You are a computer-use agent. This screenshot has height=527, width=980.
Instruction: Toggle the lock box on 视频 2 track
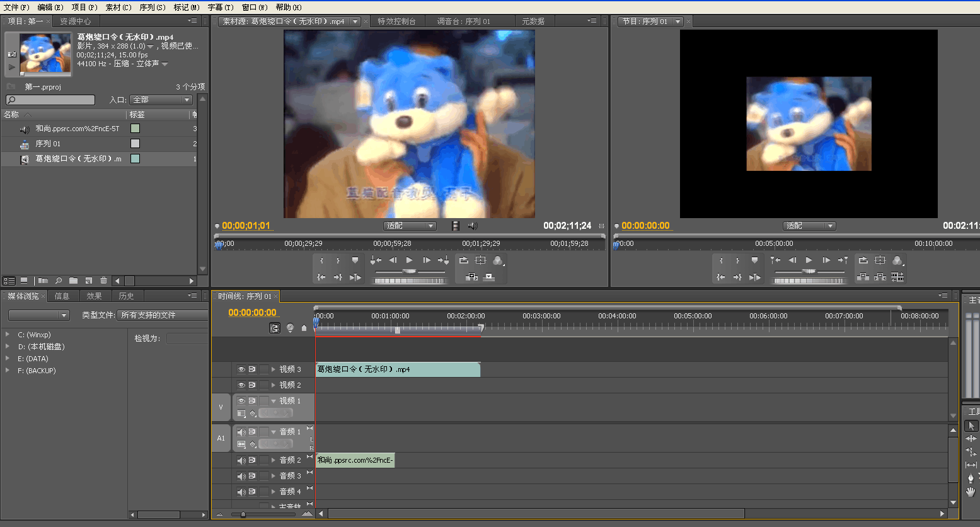coord(263,385)
